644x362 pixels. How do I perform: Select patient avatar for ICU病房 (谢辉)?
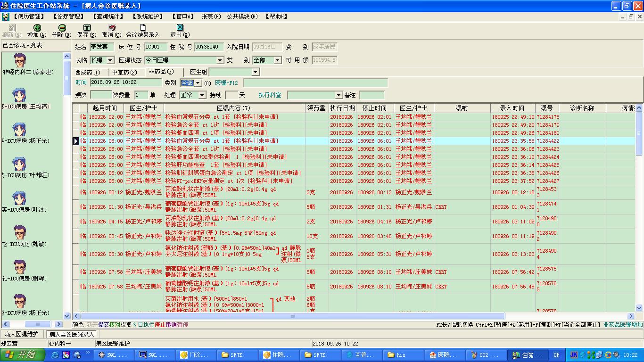click(x=20, y=267)
